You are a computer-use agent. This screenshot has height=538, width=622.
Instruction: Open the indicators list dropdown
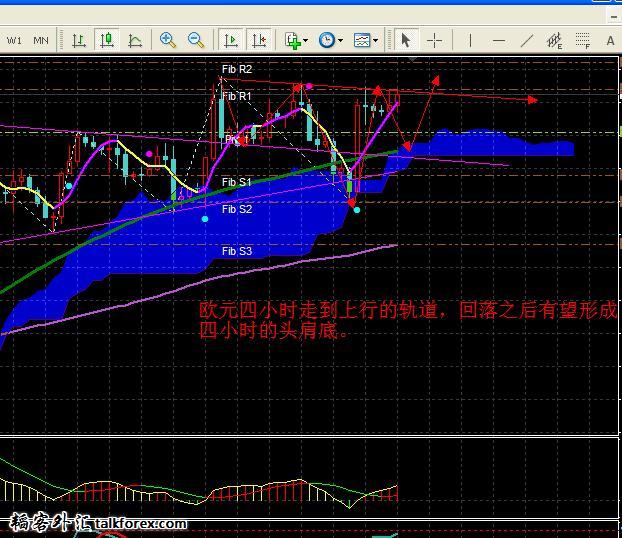pyautogui.click(x=296, y=40)
